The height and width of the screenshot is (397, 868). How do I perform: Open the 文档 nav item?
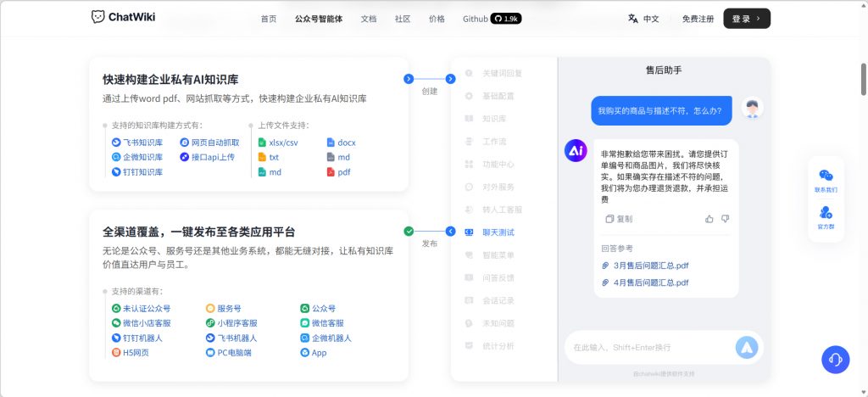tap(368, 19)
